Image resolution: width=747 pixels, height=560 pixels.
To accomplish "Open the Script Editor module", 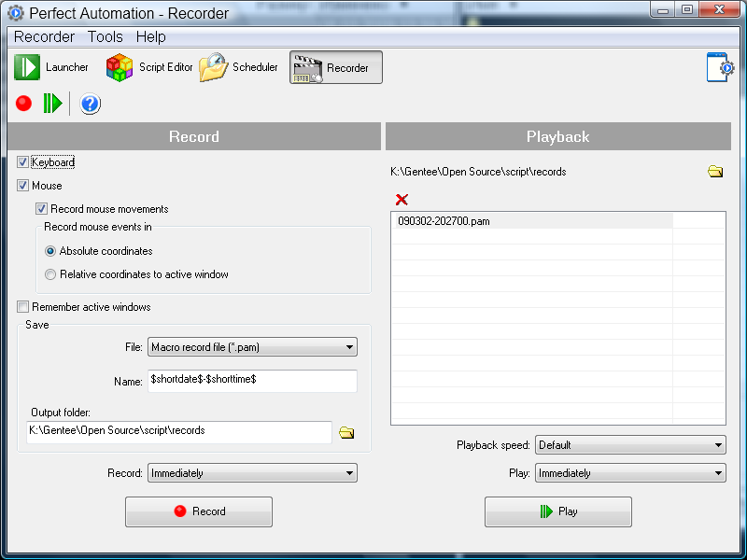I will click(x=149, y=67).
